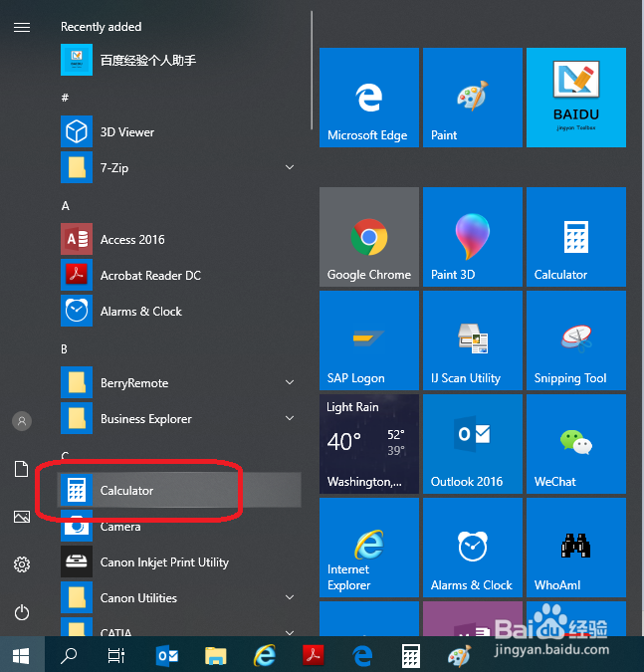644x672 pixels.
Task: Open Documents from the Start sidebar
Action: 22,469
